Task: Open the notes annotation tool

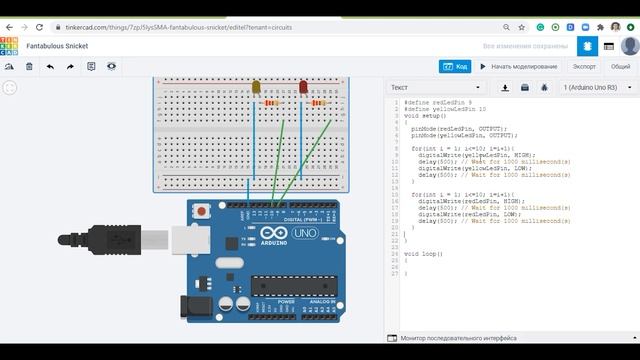Action: point(91,66)
